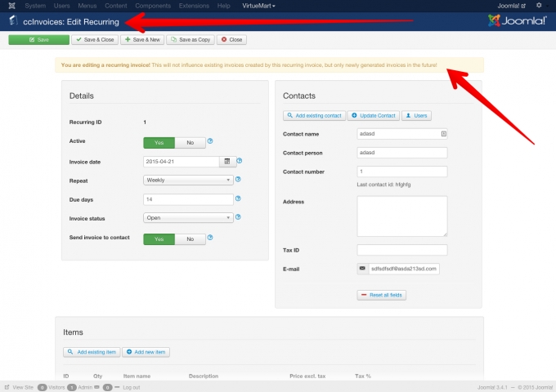Open the Content menu
Screen dimensions: 556x392
pyautogui.click(x=116, y=6)
